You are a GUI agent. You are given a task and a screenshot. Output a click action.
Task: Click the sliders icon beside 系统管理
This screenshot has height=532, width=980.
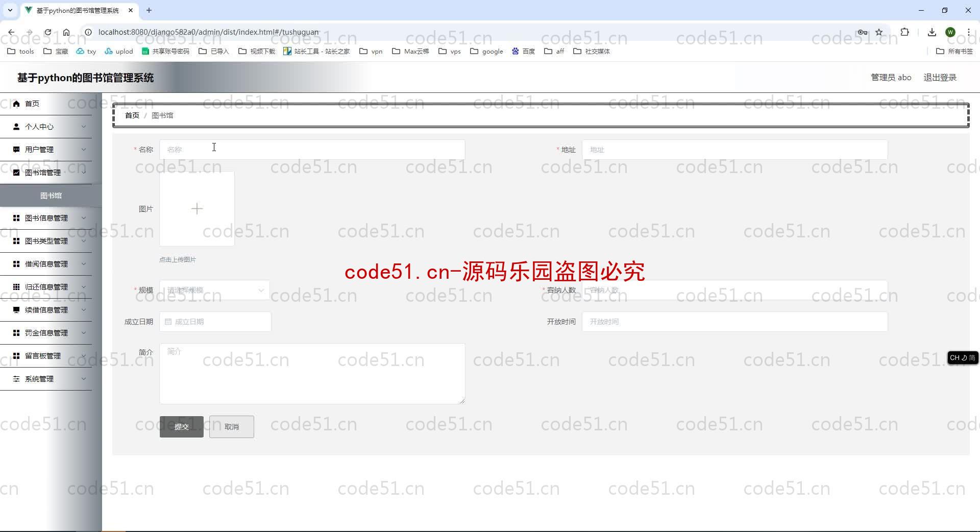coord(16,379)
